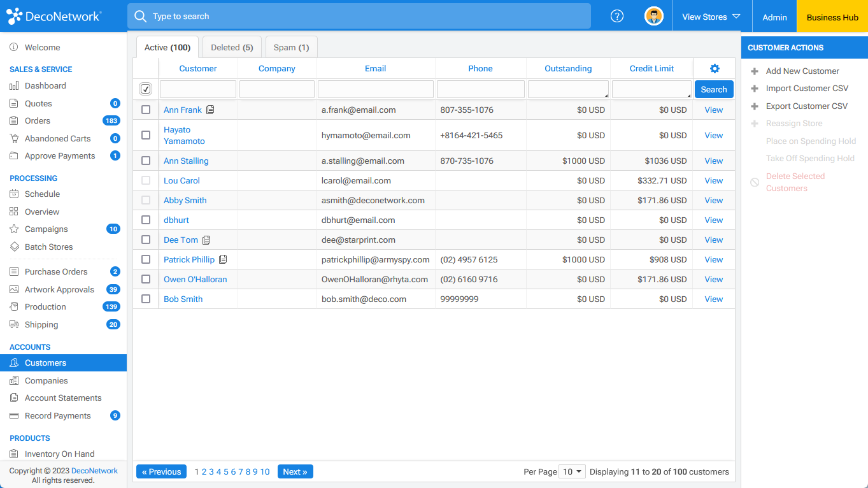868x488 pixels.
Task: Click the top search input field
Action: pyautogui.click(x=359, y=17)
